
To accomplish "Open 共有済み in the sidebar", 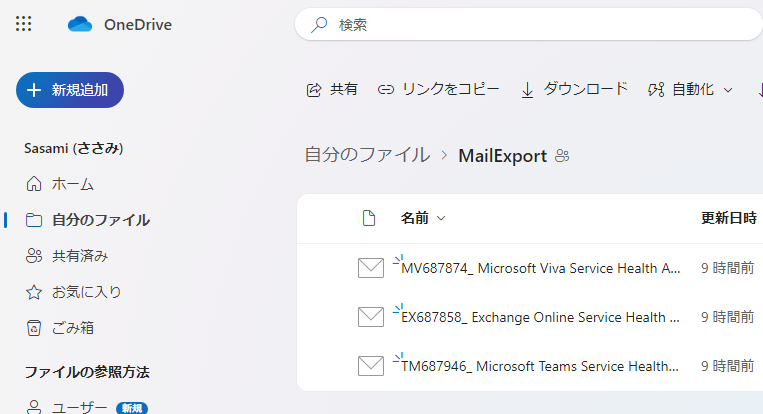I will (x=67, y=256).
